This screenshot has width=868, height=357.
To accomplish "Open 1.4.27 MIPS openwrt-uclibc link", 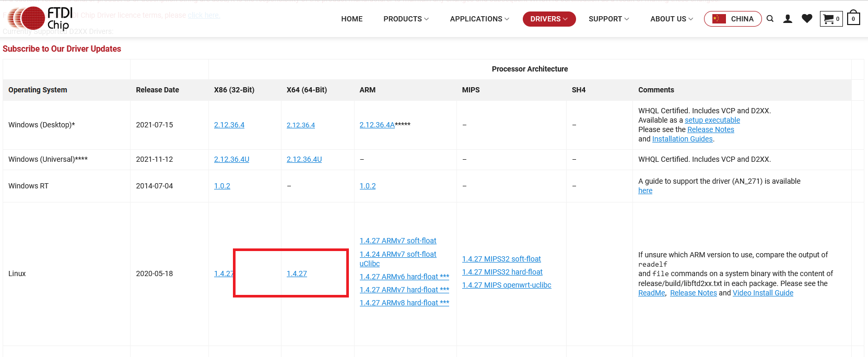I will [507, 285].
